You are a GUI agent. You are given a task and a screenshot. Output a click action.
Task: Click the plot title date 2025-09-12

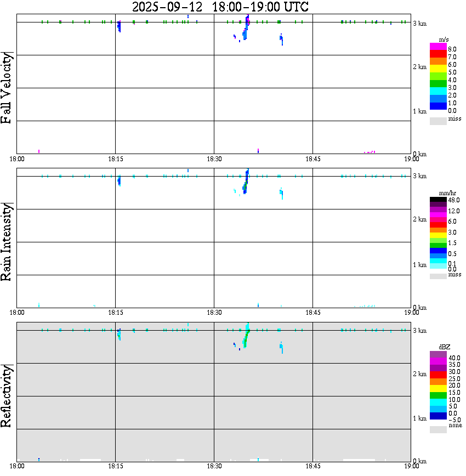coord(167,7)
